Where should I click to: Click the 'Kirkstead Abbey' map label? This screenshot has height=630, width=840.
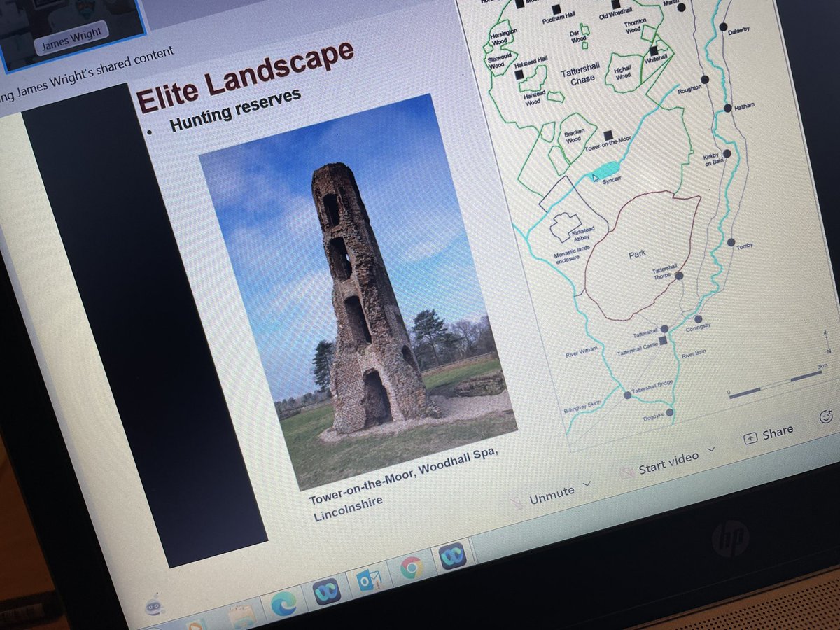pyautogui.click(x=584, y=234)
